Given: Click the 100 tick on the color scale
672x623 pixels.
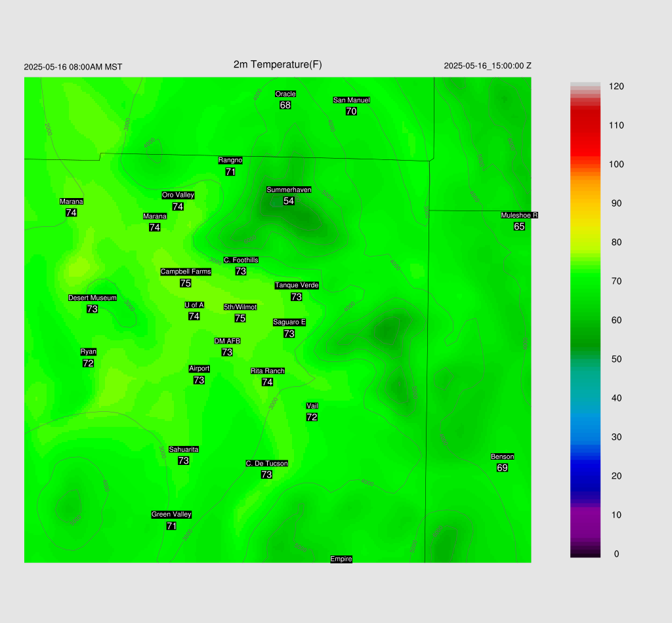Looking at the screenshot, I should coord(616,164).
